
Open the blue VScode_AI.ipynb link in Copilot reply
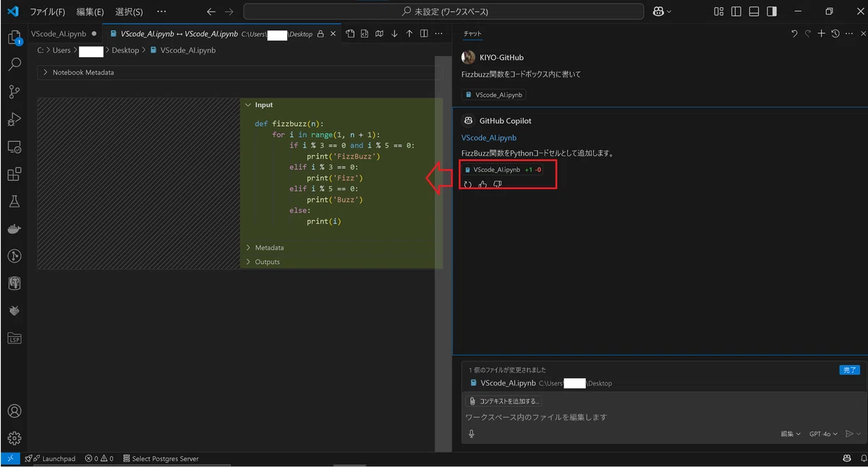pyautogui.click(x=489, y=137)
